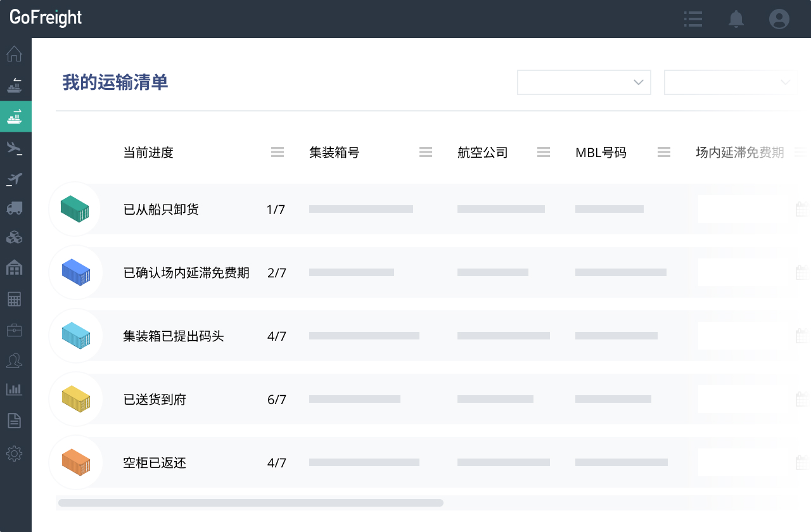811x532 pixels.
Task: Click the orange container icon
Action: [x=76, y=462]
